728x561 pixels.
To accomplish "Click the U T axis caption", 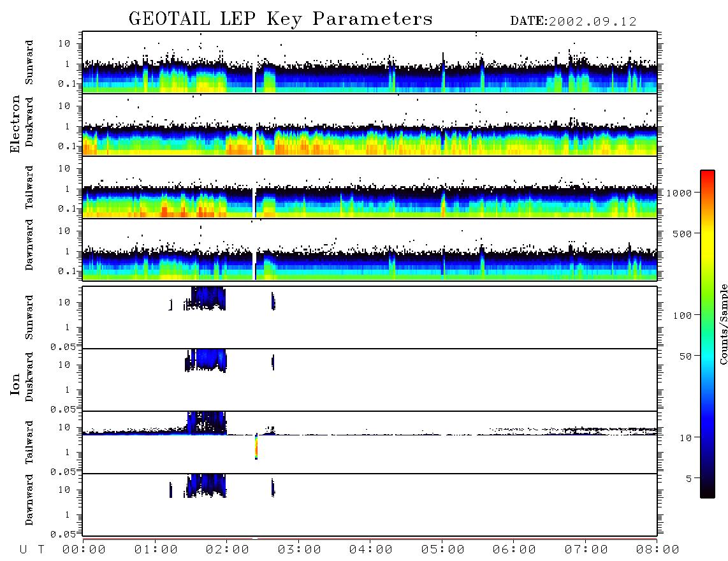I will coord(32,550).
